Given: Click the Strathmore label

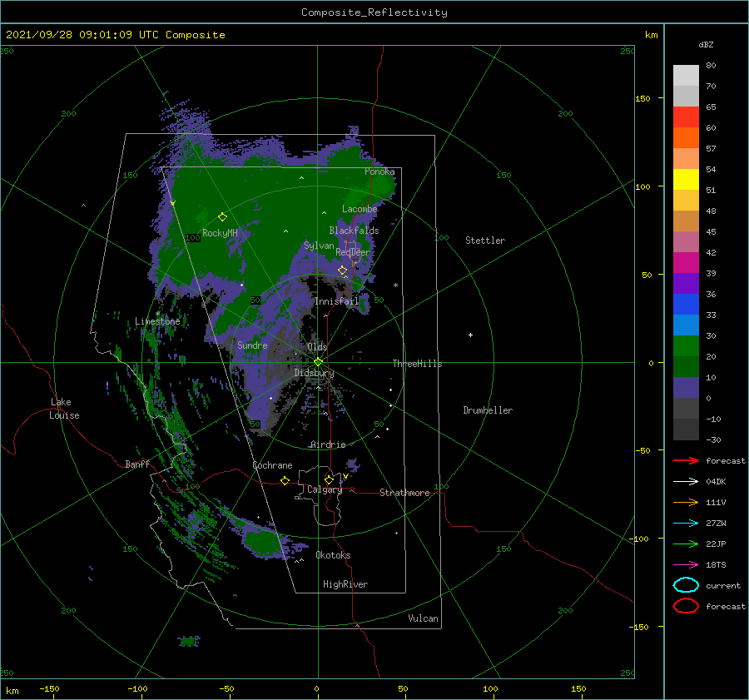Looking at the screenshot, I should [404, 493].
